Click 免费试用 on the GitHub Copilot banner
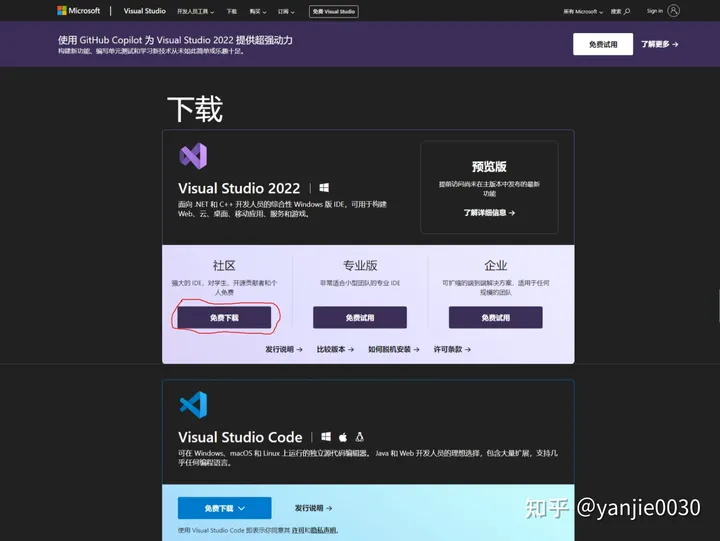 (x=603, y=44)
